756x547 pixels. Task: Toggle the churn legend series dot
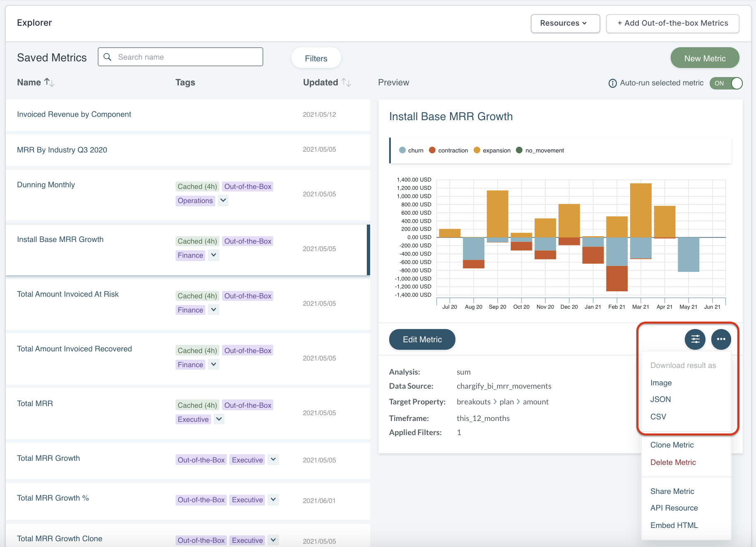[402, 150]
